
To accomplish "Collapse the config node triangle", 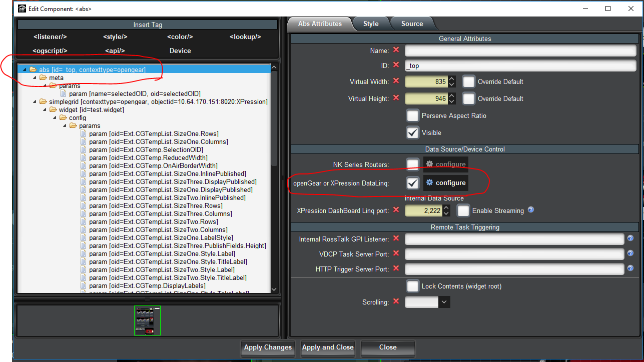I will pos(55,117).
